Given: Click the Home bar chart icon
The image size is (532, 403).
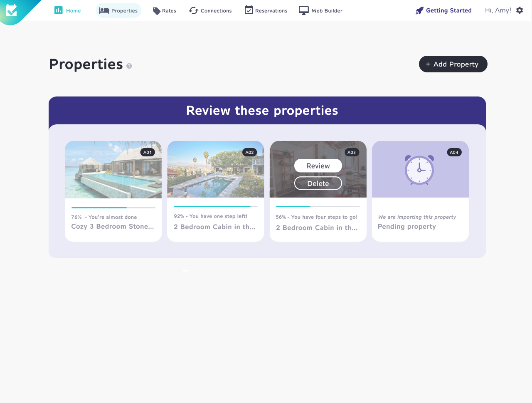Looking at the screenshot, I should tap(59, 10).
